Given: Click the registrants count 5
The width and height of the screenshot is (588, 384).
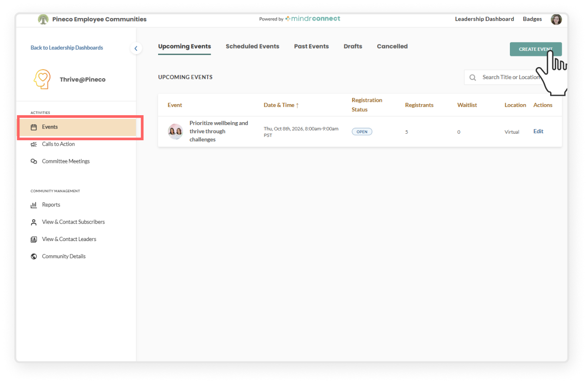Looking at the screenshot, I should [x=407, y=132].
